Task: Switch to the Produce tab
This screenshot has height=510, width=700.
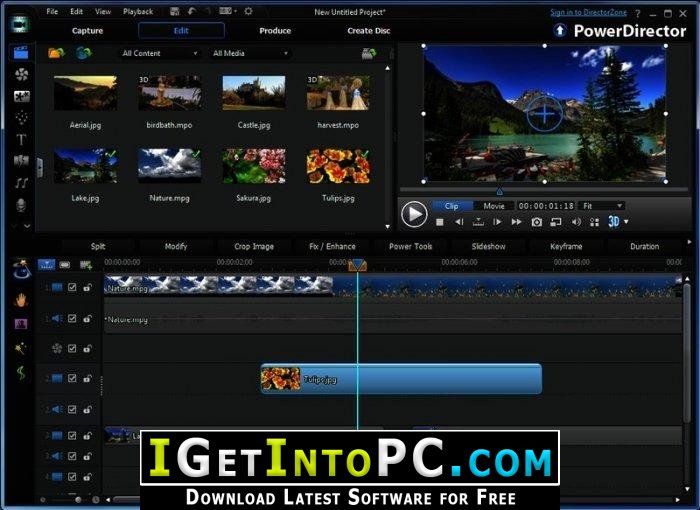Action: pos(275,31)
